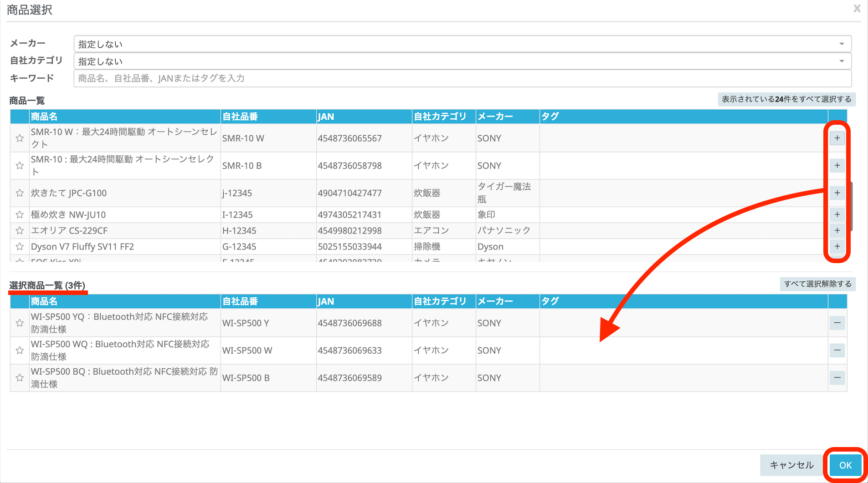Add 極め炊き NW-JU10 with plus icon
The width and height of the screenshot is (868, 483).
(837, 214)
